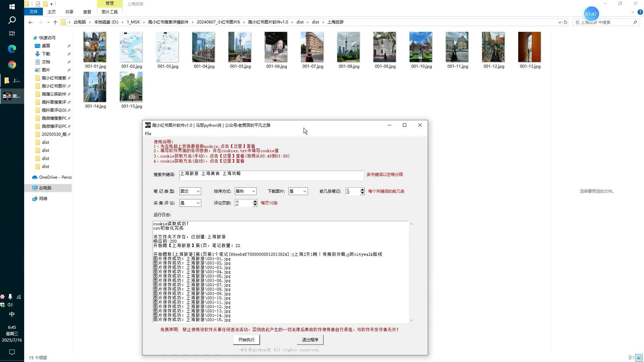Go back in File Explorer
The height and width of the screenshot is (362, 644).
tap(31, 22)
